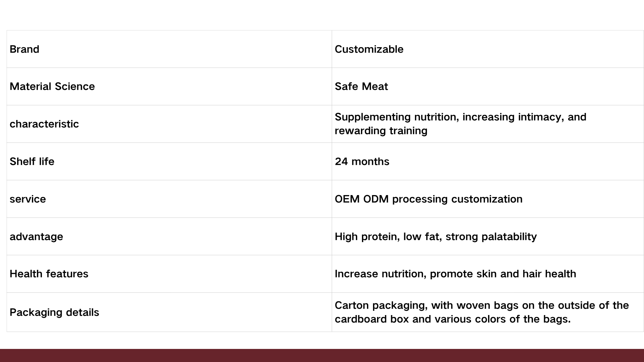Click the rewarding training text line
644x362 pixels.
click(x=381, y=131)
